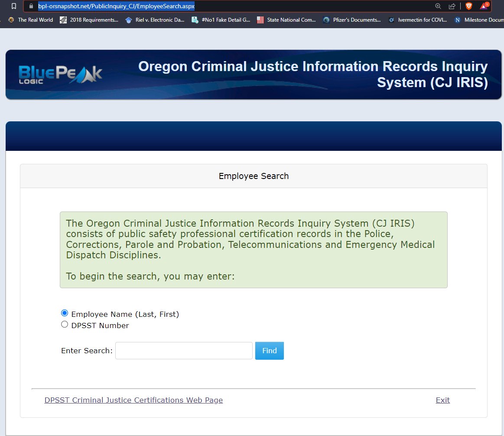This screenshot has height=436, width=504.
Task: Click the Exit link
Action: pyautogui.click(x=442, y=400)
